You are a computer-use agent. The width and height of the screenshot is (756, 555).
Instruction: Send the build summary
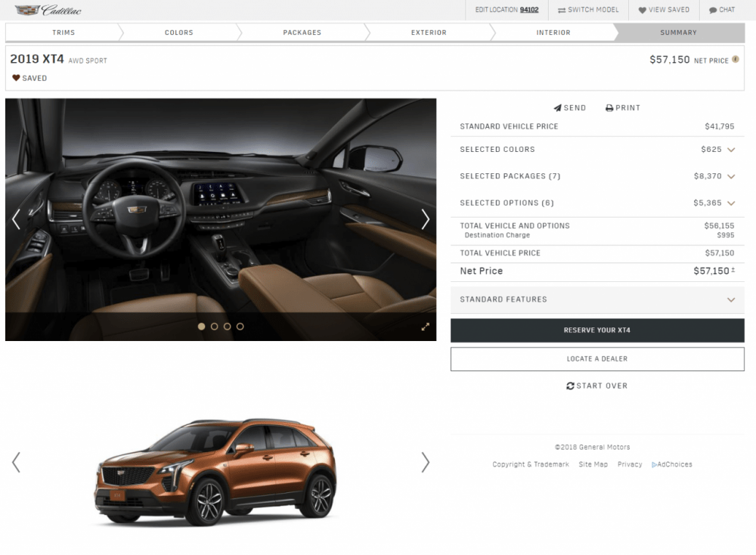click(x=569, y=108)
